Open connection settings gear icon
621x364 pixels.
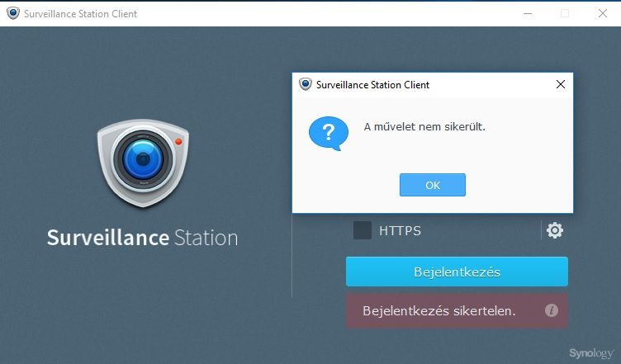click(554, 230)
